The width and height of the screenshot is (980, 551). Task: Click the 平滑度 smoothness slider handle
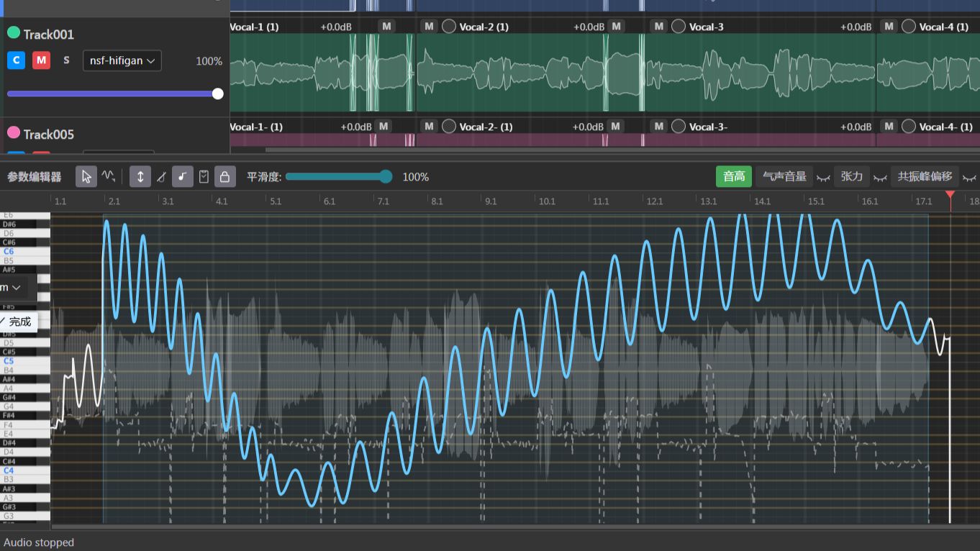(386, 176)
